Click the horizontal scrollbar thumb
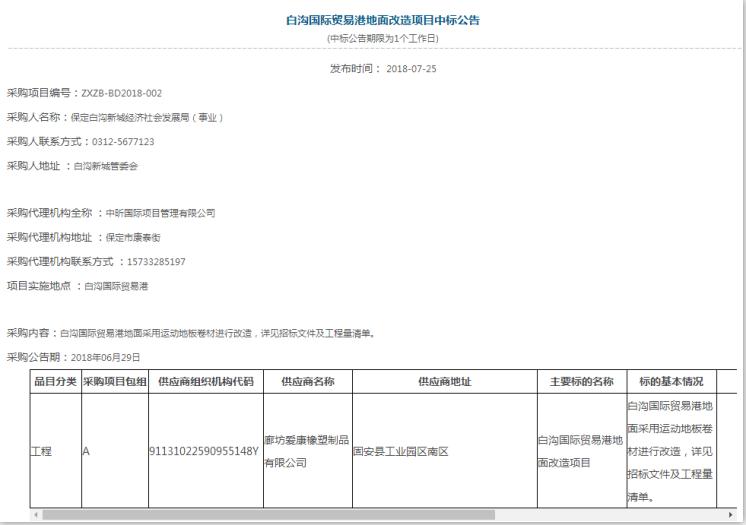Screen dimensions: 746x525 point(270,515)
